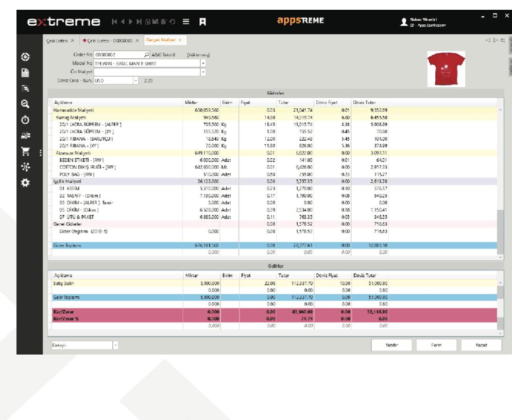Image resolution: width=512 pixels, height=420 pixels.
Task: Select the Genel Giderler row
Action: (x=275, y=224)
